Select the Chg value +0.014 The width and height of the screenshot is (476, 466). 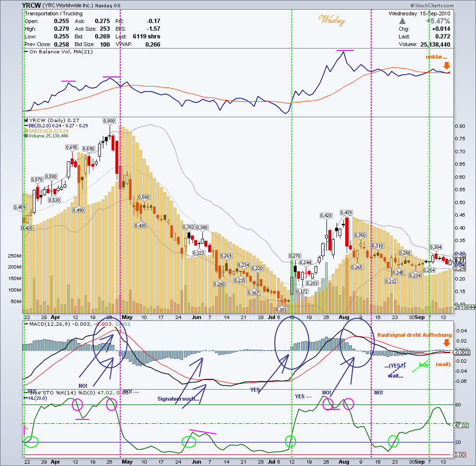tap(441, 29)
